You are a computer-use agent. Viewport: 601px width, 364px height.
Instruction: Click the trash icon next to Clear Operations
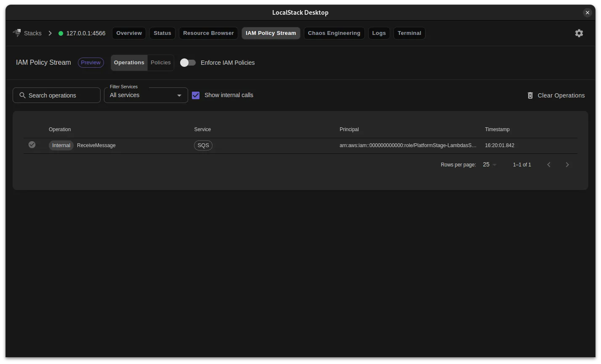tap(530, 95)
